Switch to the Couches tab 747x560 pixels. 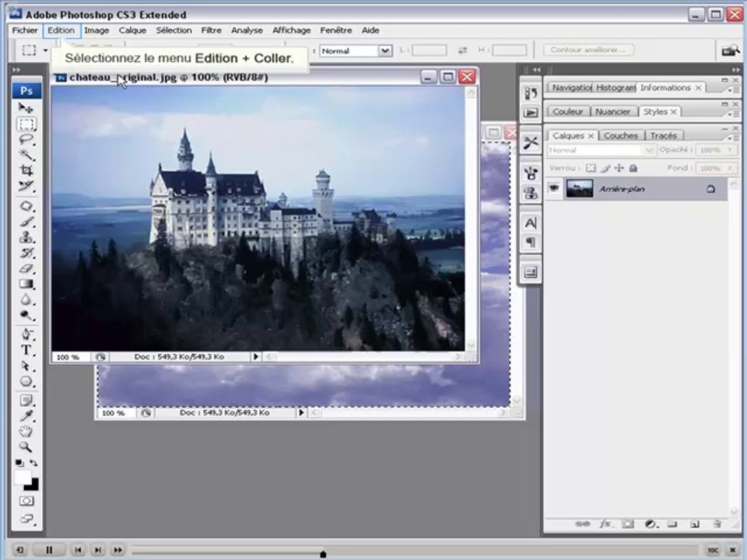[x=621, y=135]
